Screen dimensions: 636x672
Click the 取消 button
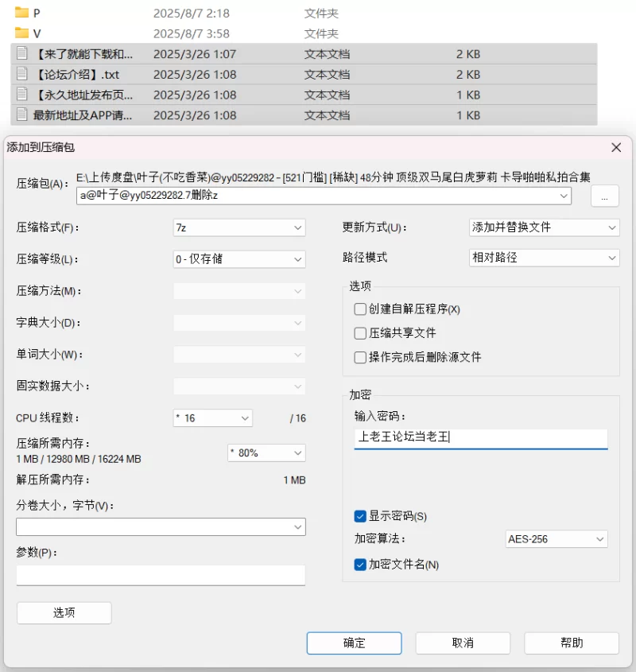point(463,643)
